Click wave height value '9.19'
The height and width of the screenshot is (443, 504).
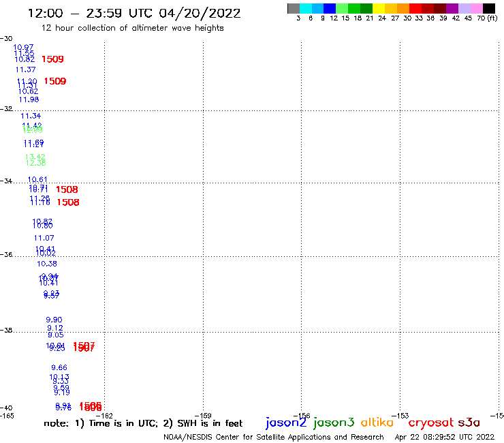pos(62,393)
